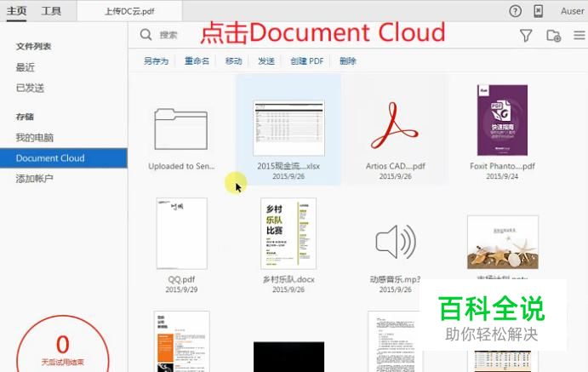Click the 2015/9/29 date under QQ.pdf

click(181, 289)
